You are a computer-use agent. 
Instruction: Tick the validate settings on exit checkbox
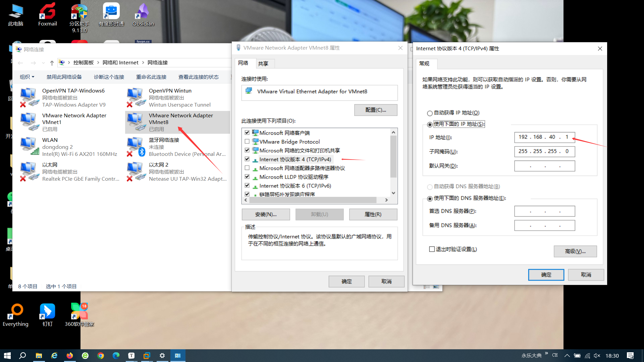tap(432, 249)
